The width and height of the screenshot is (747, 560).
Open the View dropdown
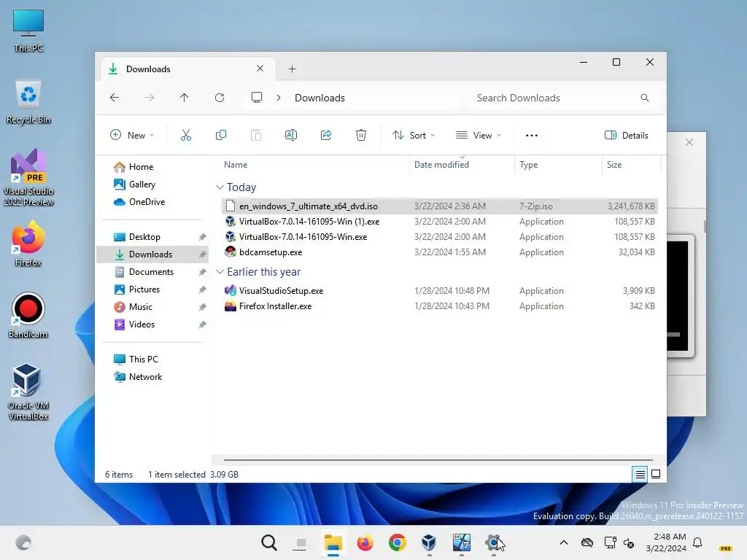(479, 135)
